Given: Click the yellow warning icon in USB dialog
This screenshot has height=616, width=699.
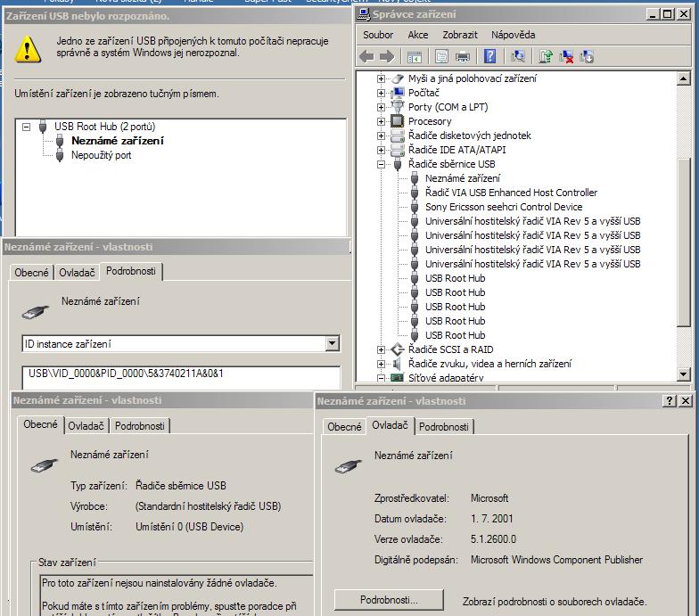Looking at the screenshot, I should click(x=28, y=48).
